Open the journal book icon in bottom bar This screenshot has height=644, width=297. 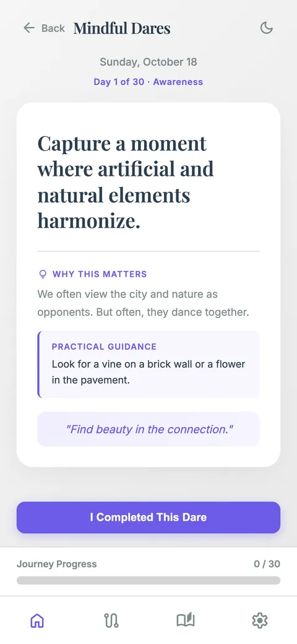[186, 620]
